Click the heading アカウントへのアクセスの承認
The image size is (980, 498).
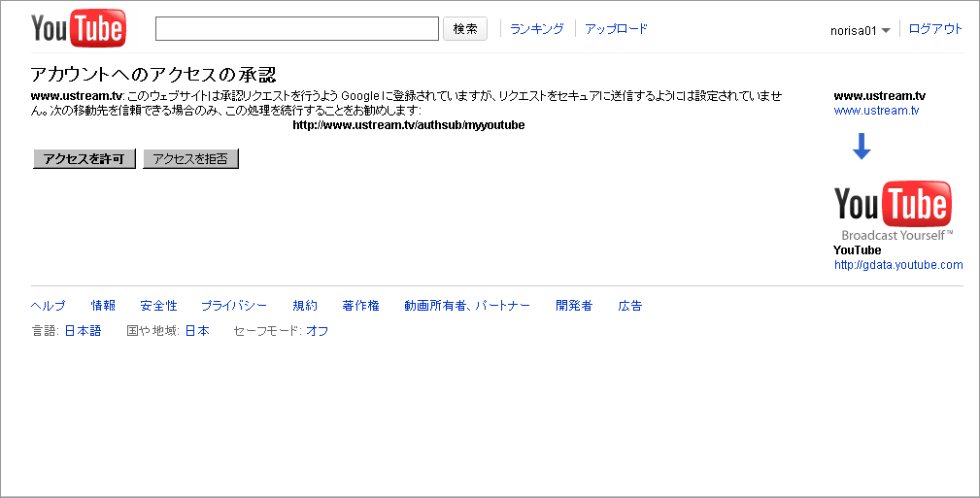pyautogui.click(x=153, y=75)
